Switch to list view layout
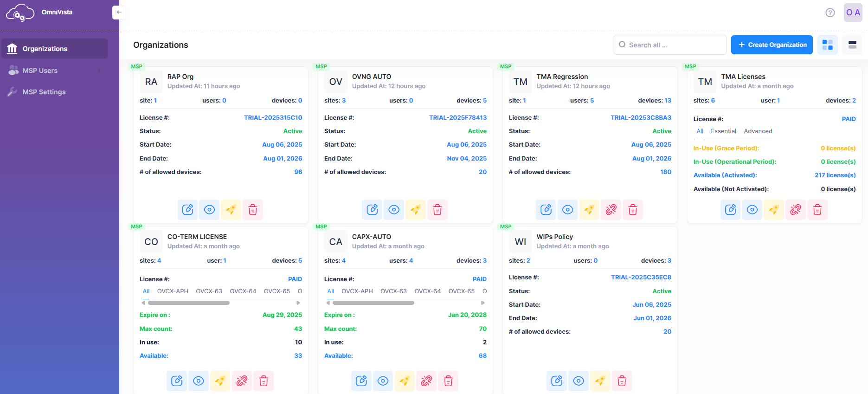Image resolution: width=868 pixels, height=394 pixels. point(852,45)
